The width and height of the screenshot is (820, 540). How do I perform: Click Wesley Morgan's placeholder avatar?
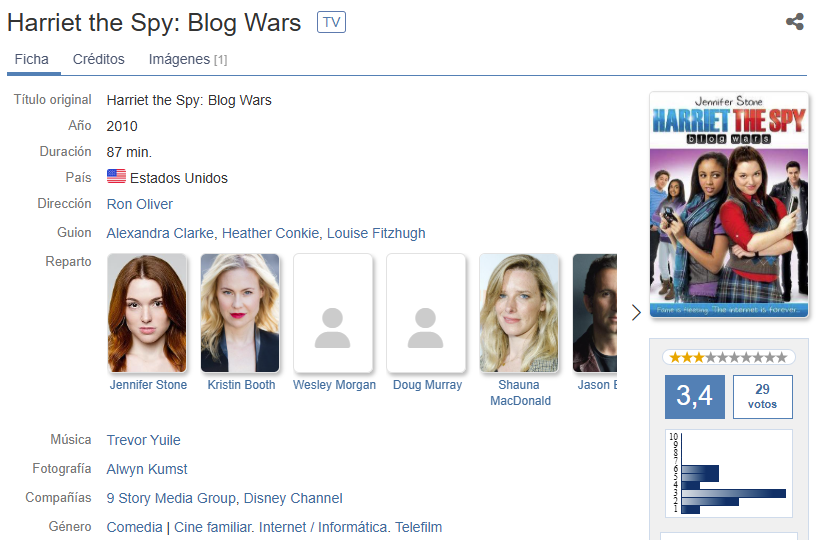point(333,313)
